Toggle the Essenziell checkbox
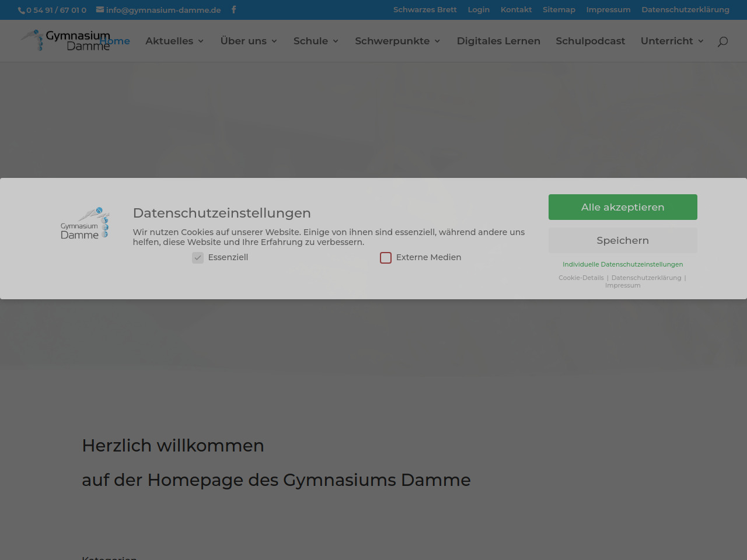Image resolution: width=747 pixels, height=560 pixels. [198, 258]
